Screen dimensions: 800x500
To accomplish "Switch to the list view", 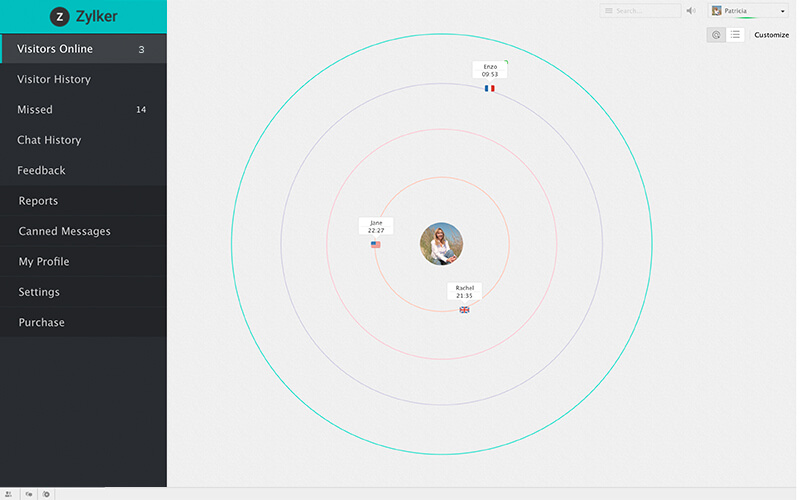I will point(735,35).
